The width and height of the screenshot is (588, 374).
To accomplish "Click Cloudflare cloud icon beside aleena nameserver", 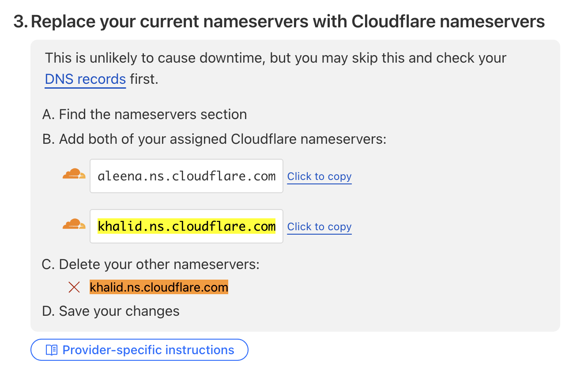I will [x=74, y=174].
